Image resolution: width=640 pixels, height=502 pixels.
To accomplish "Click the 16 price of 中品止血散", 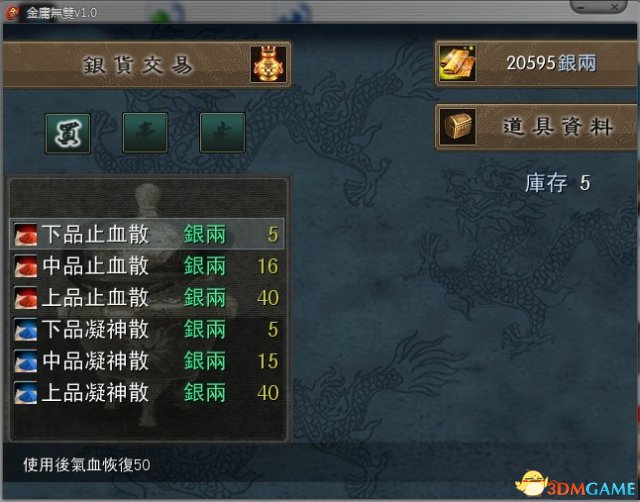I will [268, 266].
